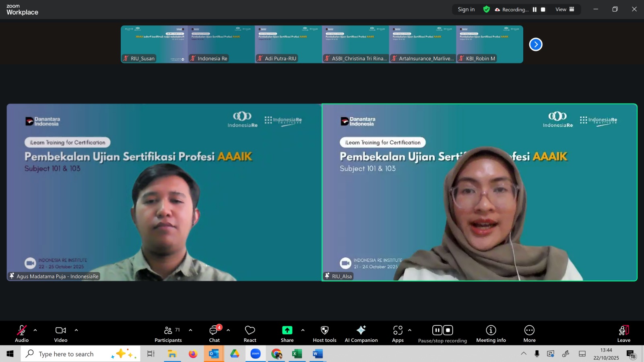644x362 pixels.
Task: Open the Chat panel
Action: tap(214, 334)
